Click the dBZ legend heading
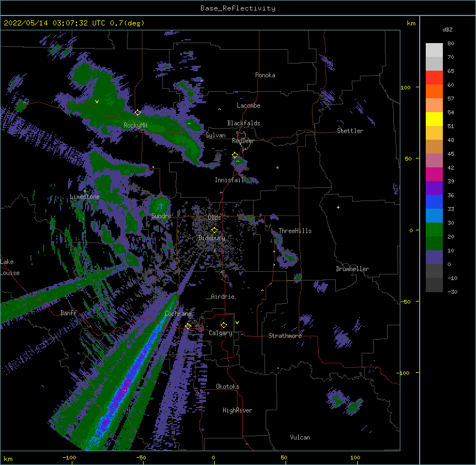Viewport: 476px width, 465px height. (447, 29)
